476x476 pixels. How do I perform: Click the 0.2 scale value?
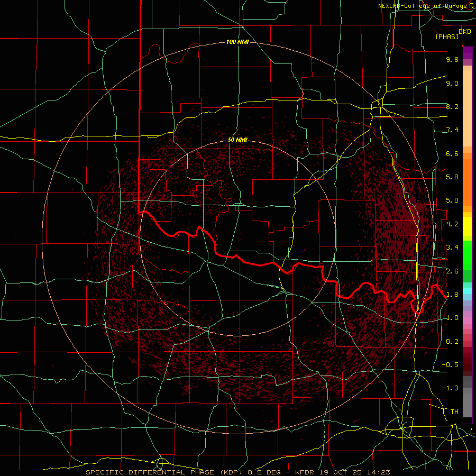click(452, 342)
